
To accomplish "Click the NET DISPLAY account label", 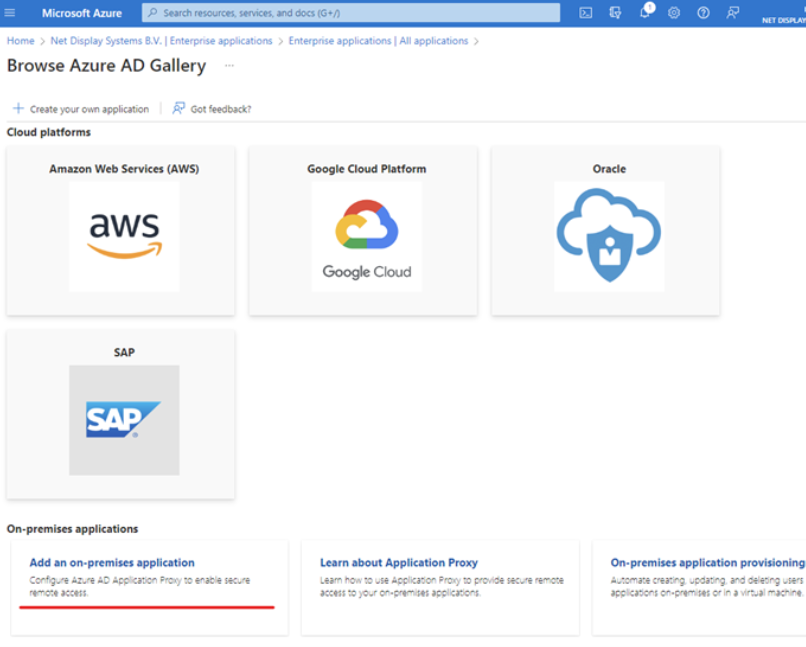I will [783, 21].
